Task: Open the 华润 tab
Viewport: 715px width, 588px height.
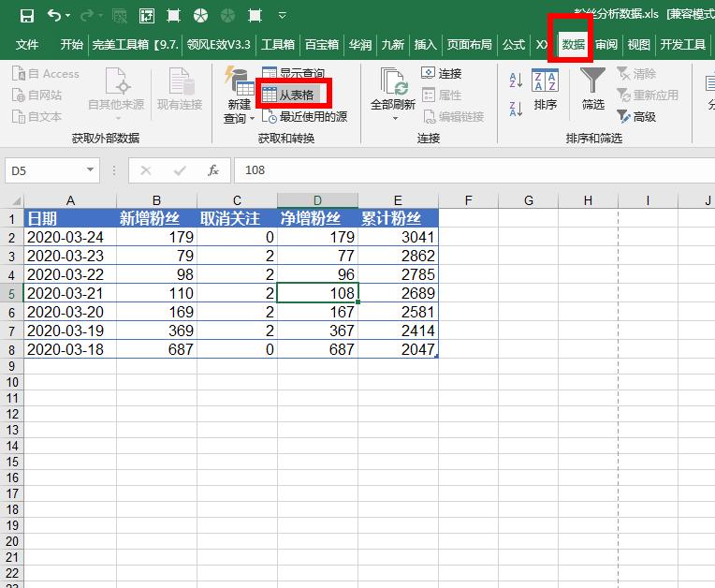Action: point(360,45)
